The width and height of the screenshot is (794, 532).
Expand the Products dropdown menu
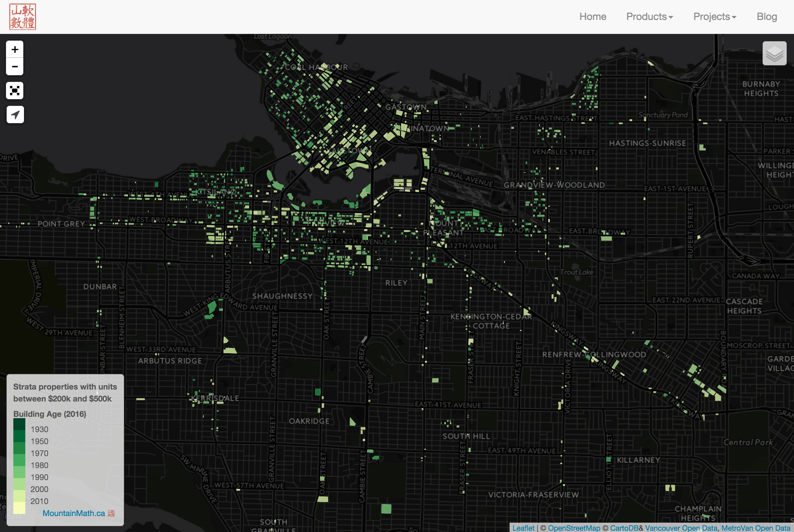(649, 17)
